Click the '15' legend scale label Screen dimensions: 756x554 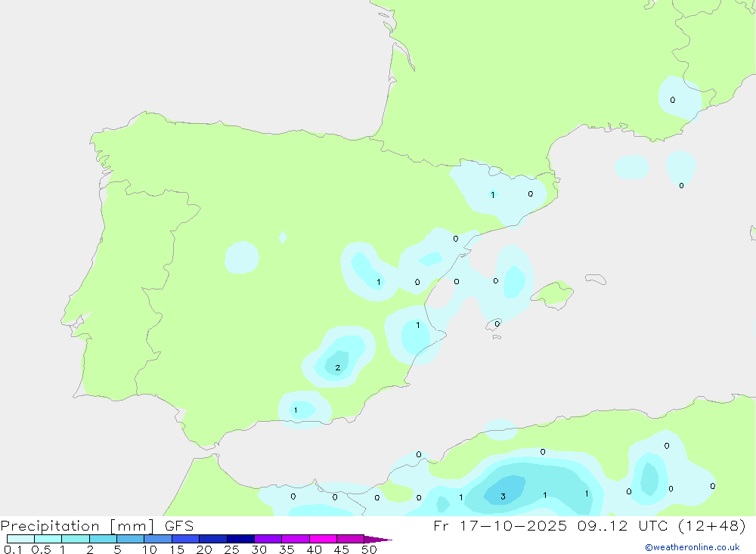(x=177, y=549)
